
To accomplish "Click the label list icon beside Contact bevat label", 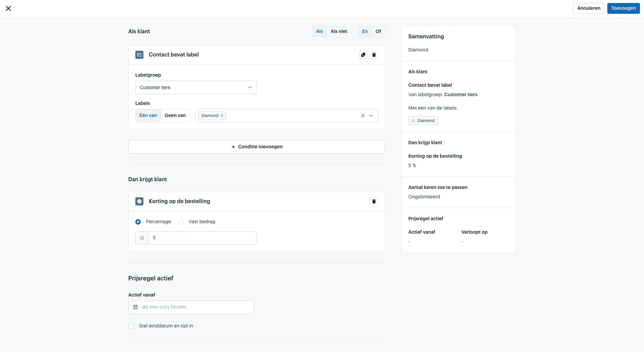I will pyautogui.click(x=139, y=55).
